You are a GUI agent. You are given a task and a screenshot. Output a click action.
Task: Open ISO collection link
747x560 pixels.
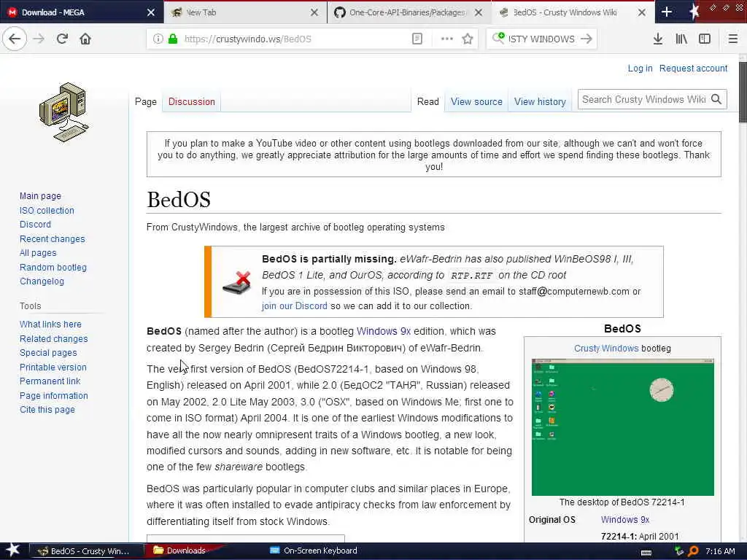coord(47,210)
